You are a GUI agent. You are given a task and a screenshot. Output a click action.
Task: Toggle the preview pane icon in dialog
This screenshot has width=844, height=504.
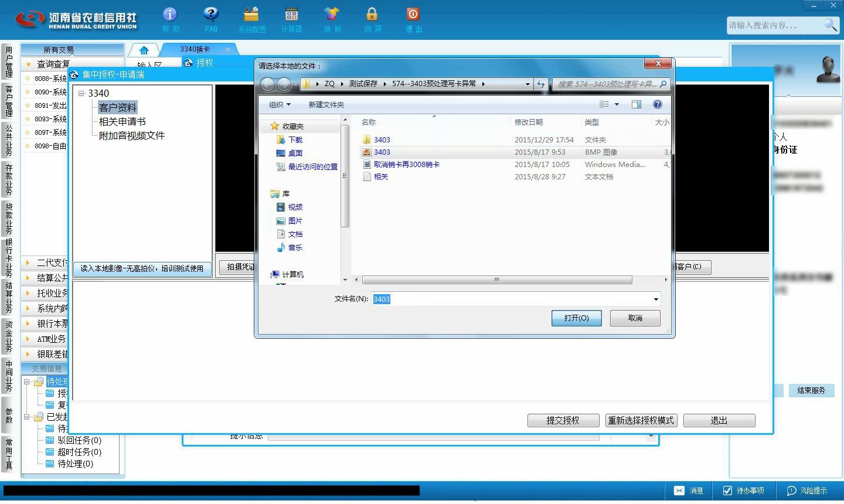click(x=637, y=104)
